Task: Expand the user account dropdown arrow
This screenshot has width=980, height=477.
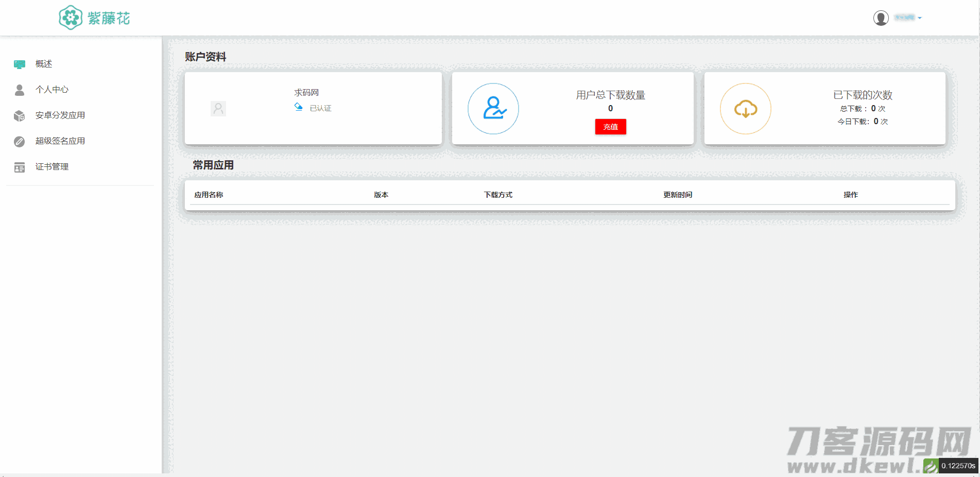Action: (x=920, y=18)
